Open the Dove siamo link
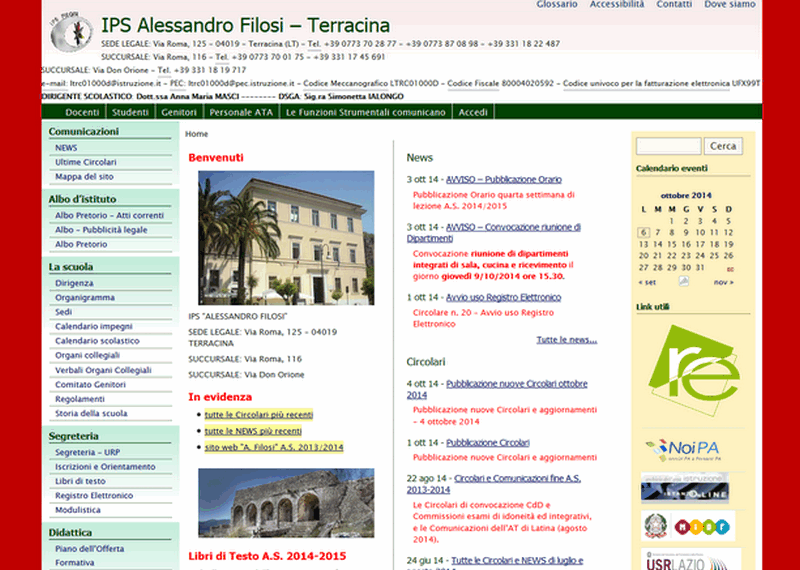The height and width of the screenshot is (570, 800). click(x=730, y=4)
